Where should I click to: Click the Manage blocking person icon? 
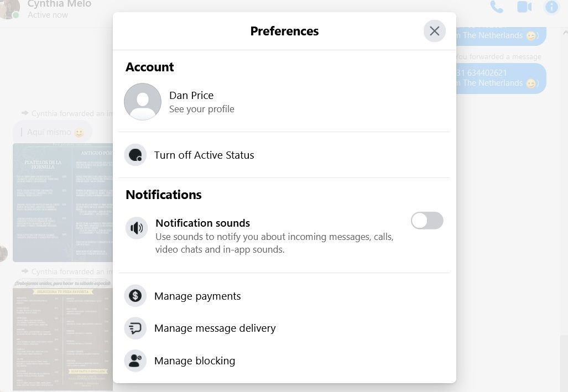(136, 360)
